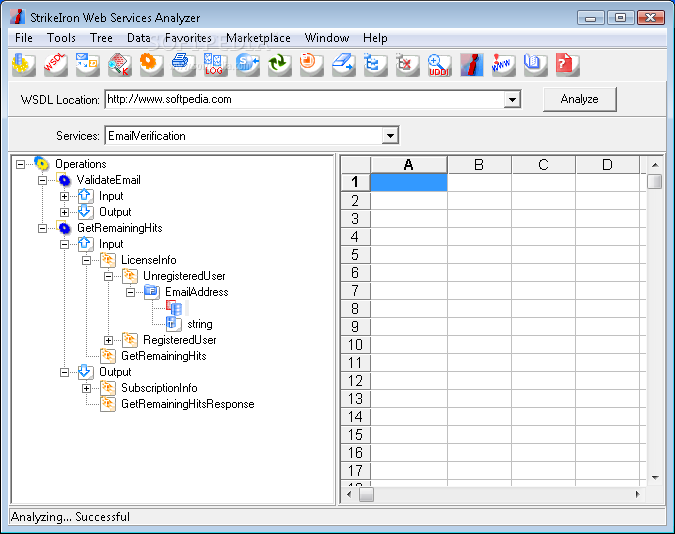Click the Analyze button
The image size is (675, 534).
tap(579, 99)
